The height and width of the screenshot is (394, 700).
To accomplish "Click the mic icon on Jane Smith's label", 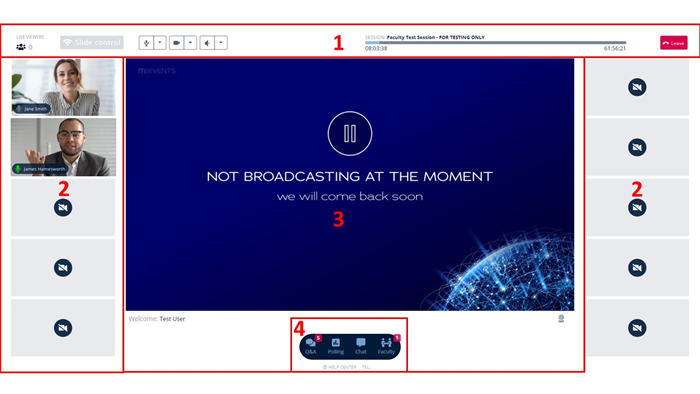I will click(x=19, y=109).
